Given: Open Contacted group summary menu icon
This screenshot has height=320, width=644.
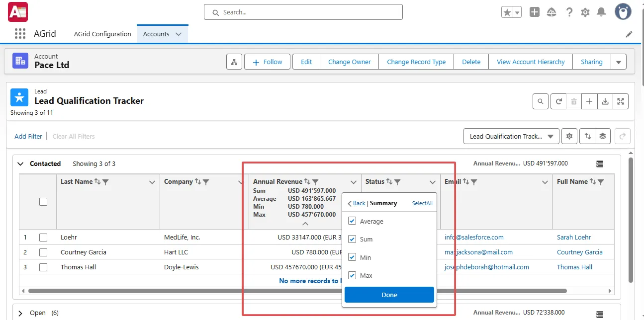Looking at the screenshot, I should pyautogui.click(x=600, y=163).
